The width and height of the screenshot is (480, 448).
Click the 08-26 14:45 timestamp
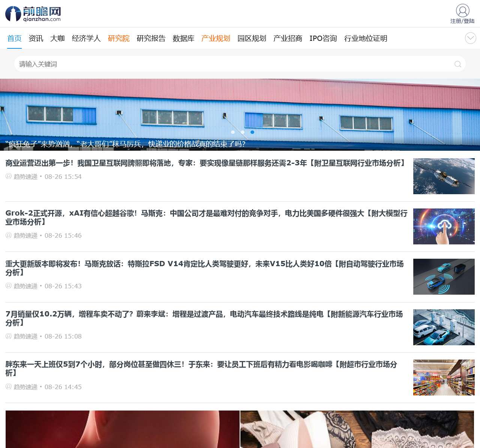(x=63, y=387)
